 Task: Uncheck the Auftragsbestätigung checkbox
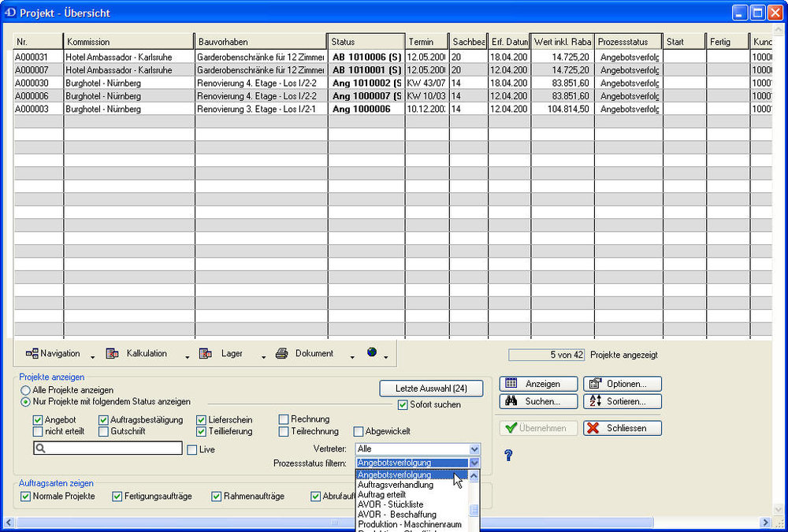coord(103,420)
